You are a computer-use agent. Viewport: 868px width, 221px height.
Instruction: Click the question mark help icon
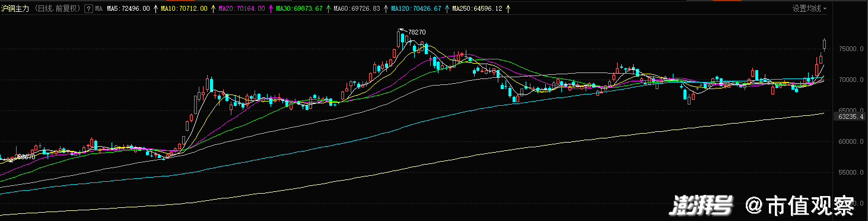[x=88, y=9]
